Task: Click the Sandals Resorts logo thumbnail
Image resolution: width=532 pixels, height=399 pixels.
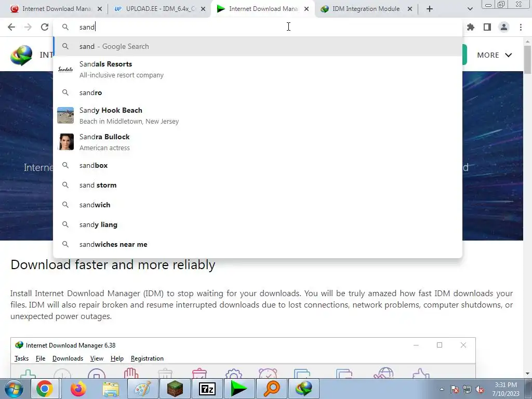Action: pyautogui.click(x=65, y=69)
